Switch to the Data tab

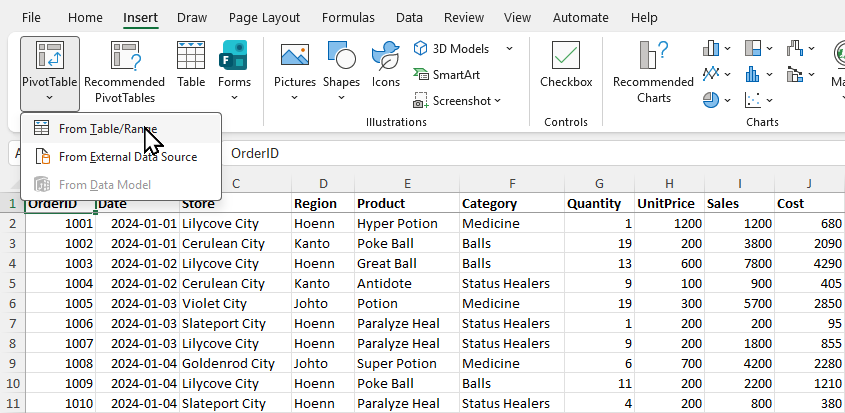tap(409, 17)
